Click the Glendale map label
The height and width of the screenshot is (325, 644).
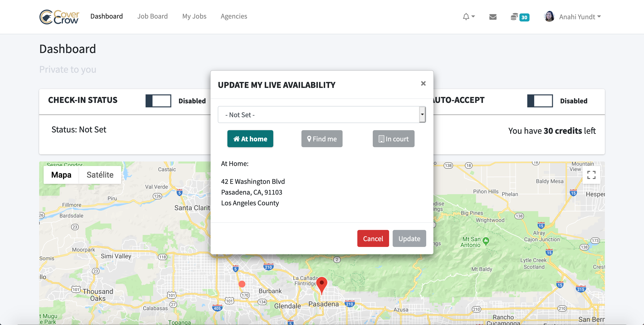pos(288,306)
